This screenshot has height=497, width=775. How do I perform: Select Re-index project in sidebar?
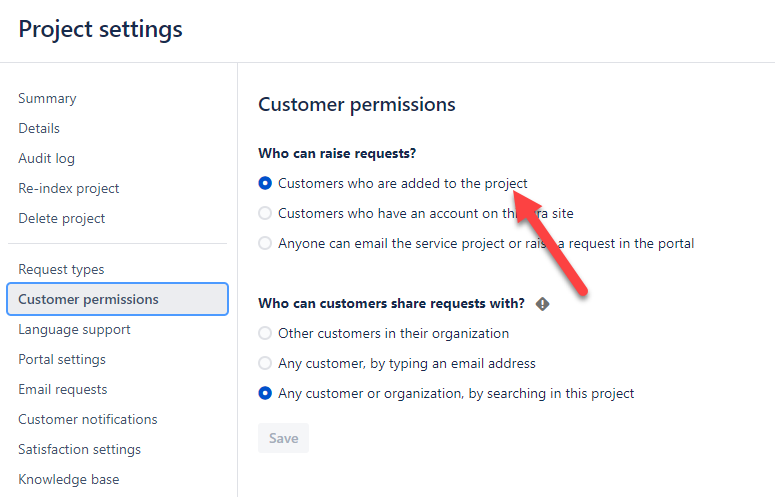pyautogui.click(x=69, y=189)
